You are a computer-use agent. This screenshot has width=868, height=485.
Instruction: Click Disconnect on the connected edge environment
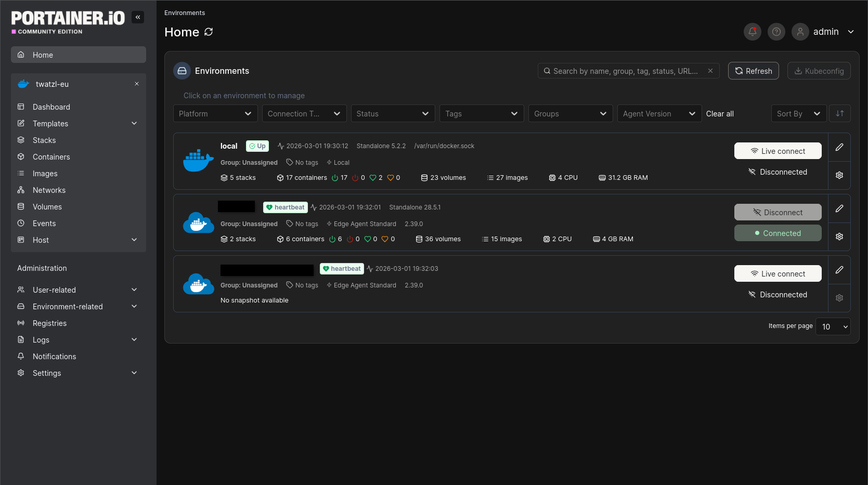(778, 212)
